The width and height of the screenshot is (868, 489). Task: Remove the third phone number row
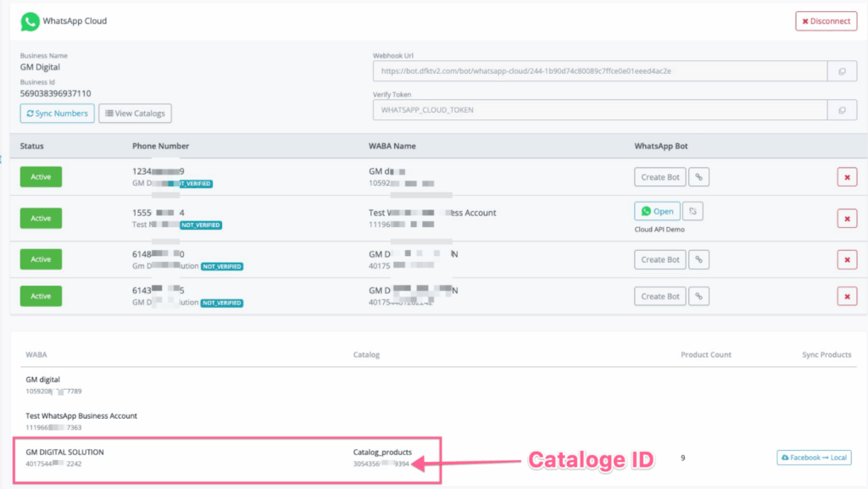coord(847,259)
